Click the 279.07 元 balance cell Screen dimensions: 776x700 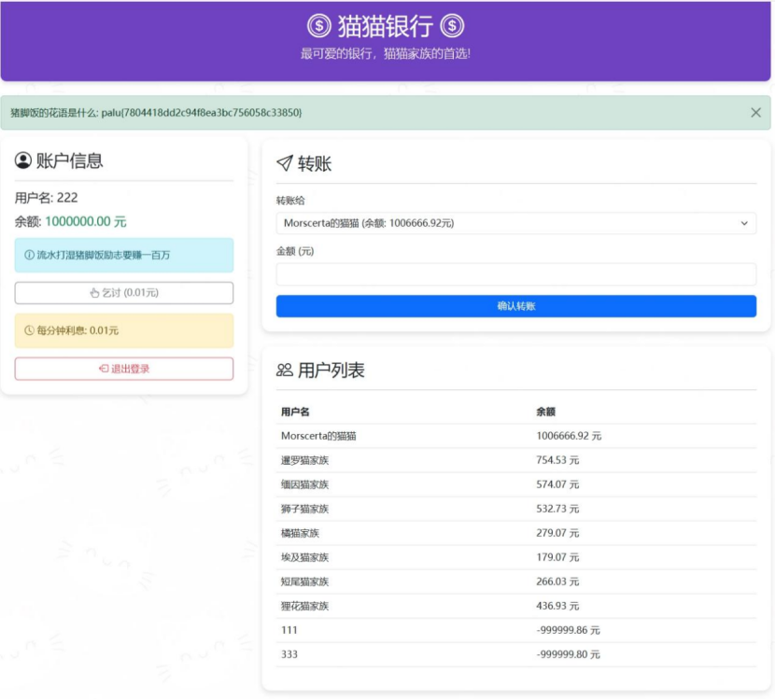click(x=557, y=533)
